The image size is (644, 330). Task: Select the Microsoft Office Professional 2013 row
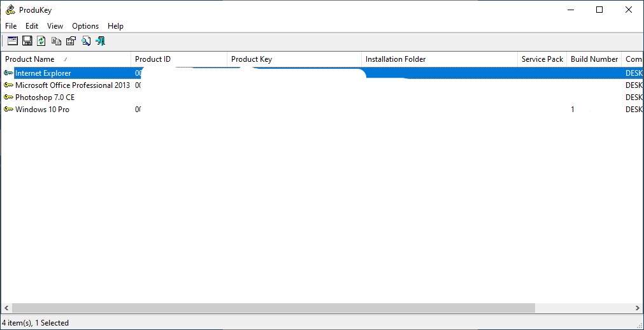click(322, 85)
